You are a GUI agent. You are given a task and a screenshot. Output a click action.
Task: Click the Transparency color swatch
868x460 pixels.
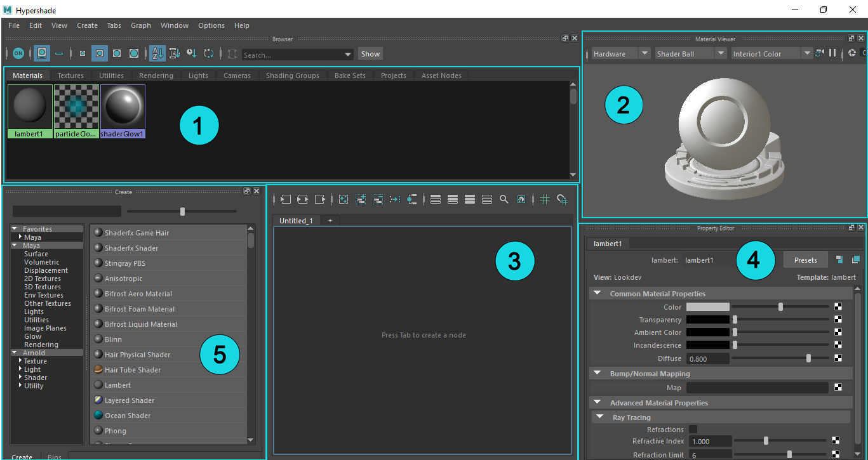[x=708, y=320]
